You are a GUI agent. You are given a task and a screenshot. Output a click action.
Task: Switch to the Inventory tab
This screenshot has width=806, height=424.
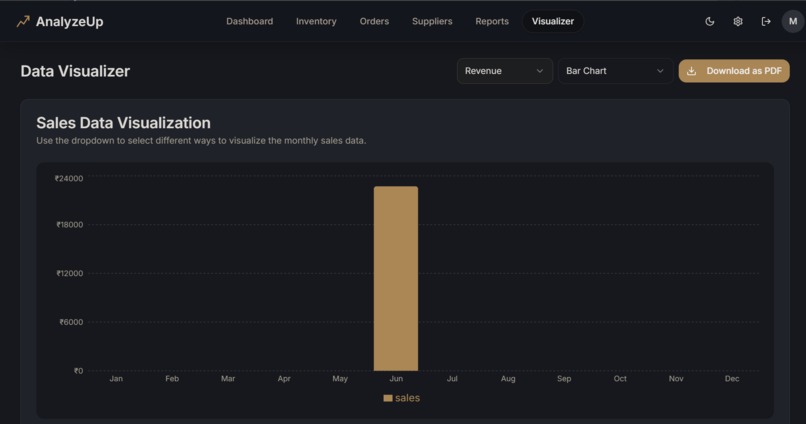(316, 22)
